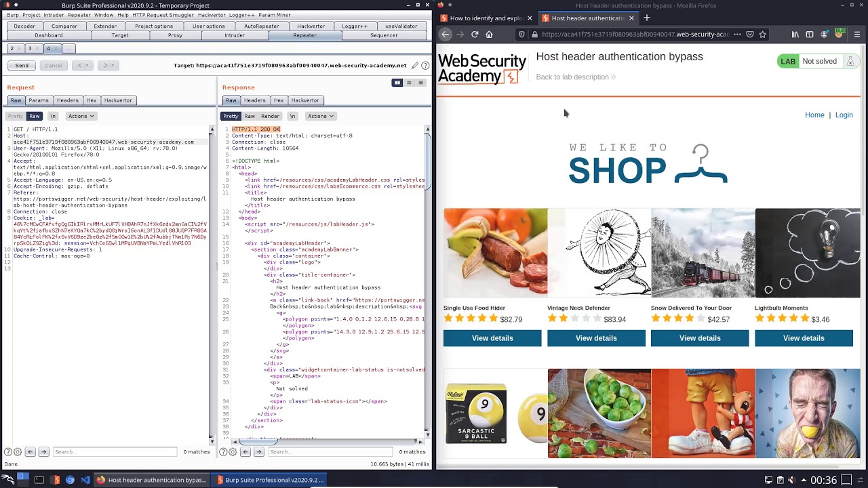Toggle response Render view
868x488 pixels.
pos(270,116)
